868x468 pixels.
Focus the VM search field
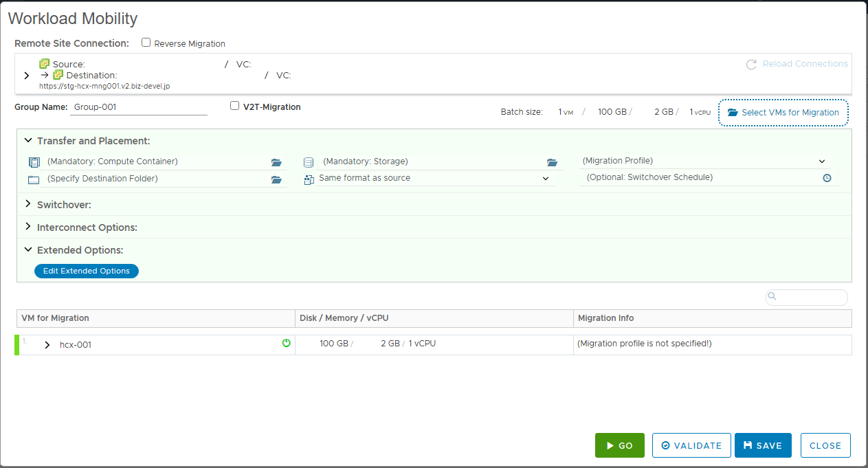[807, 297]
